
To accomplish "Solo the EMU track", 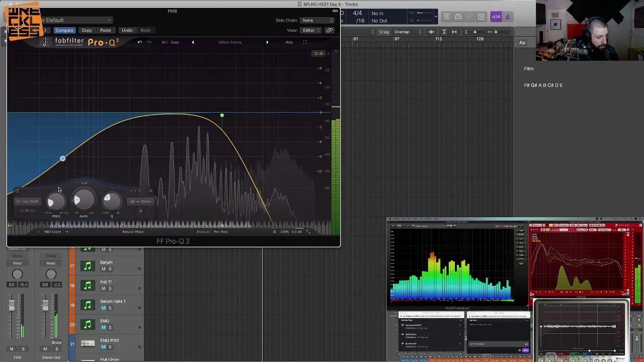I will coord(110,328).
